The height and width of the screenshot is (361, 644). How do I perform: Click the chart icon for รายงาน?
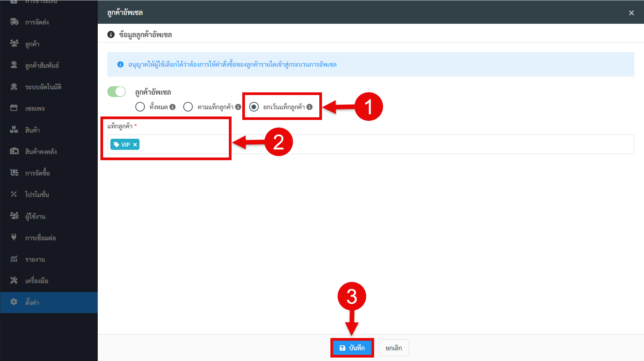click(14, 259)
